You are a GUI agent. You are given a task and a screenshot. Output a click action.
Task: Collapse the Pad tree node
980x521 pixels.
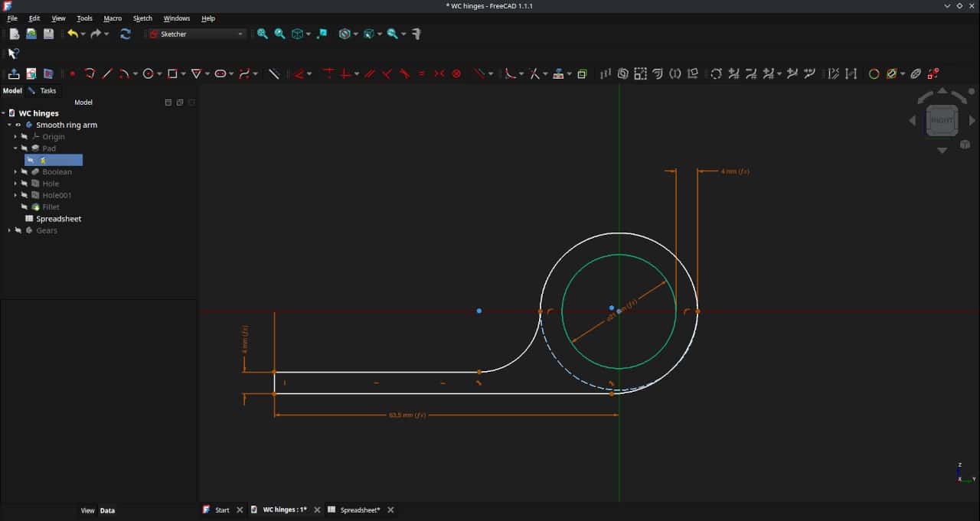coord(15,148)
